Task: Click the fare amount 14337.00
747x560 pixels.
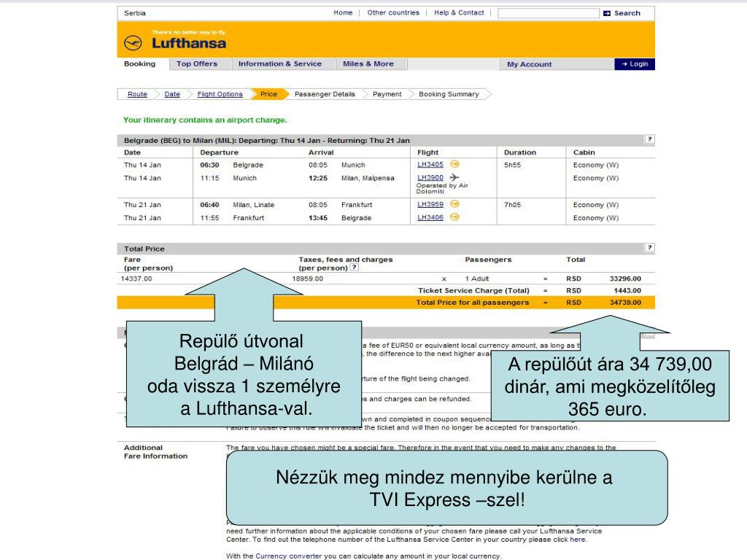Action: click(x=136, y=279)
